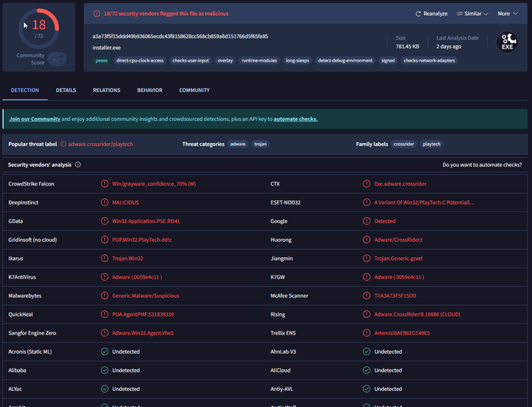The height and width of the screenshot is (407, 532).
Task: Click the detection score 18/72 gauge
Action: point(39,29)
